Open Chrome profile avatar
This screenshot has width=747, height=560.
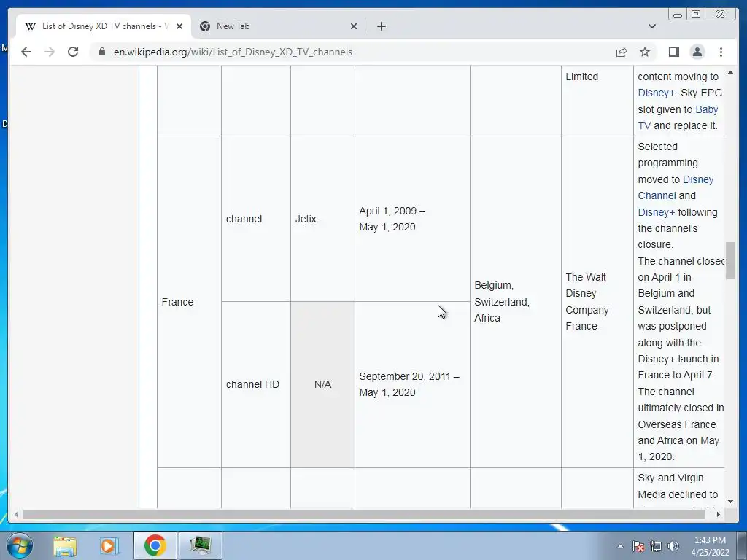coord(697,52)
